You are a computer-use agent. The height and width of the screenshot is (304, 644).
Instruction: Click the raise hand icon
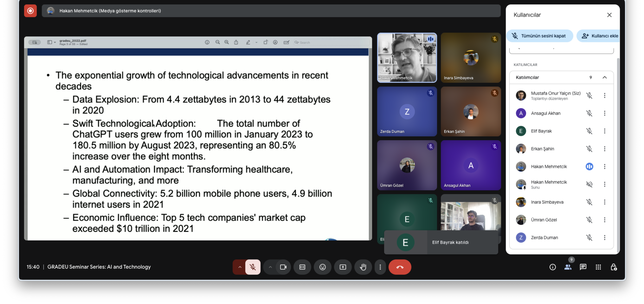(363, 267)
